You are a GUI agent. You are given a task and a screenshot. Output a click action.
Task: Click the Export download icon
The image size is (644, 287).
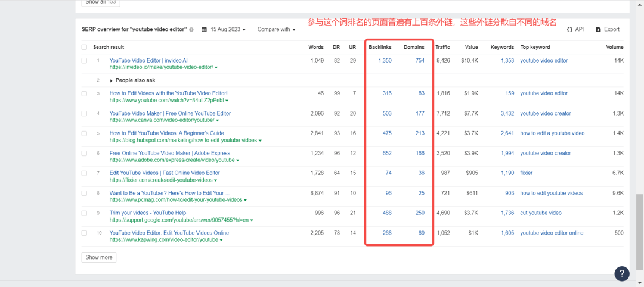click(599, 30)
